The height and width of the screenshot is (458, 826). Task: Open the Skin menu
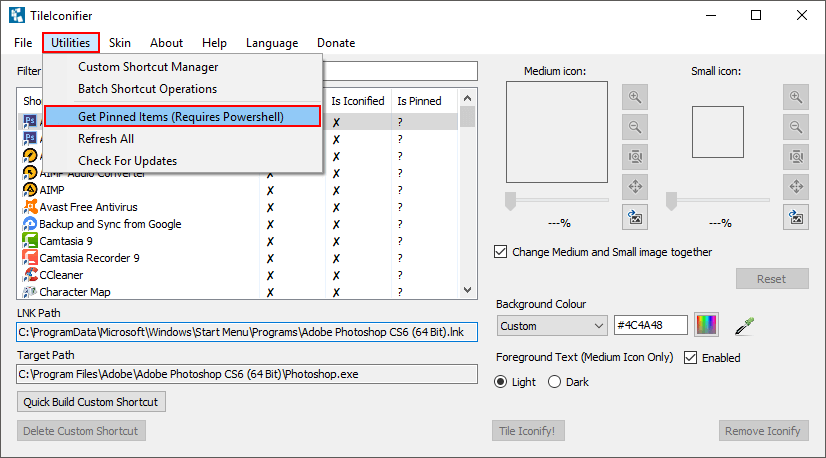coord(120,43)
